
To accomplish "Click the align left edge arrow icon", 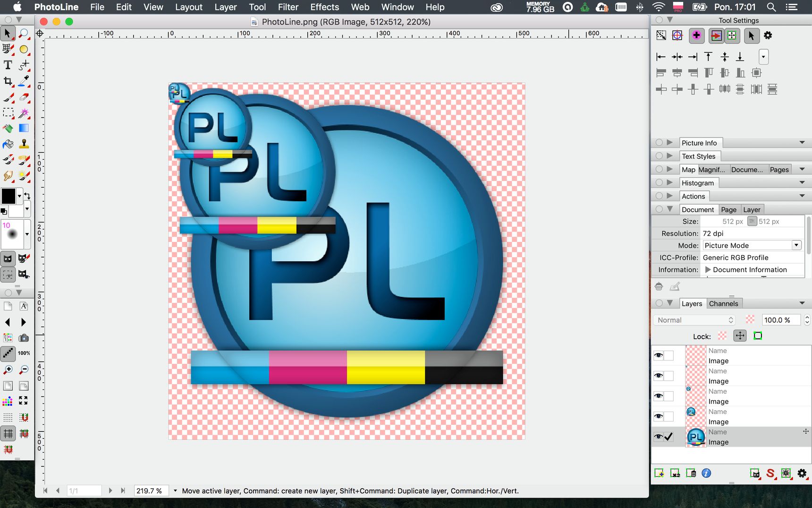I will click(661, 57).
